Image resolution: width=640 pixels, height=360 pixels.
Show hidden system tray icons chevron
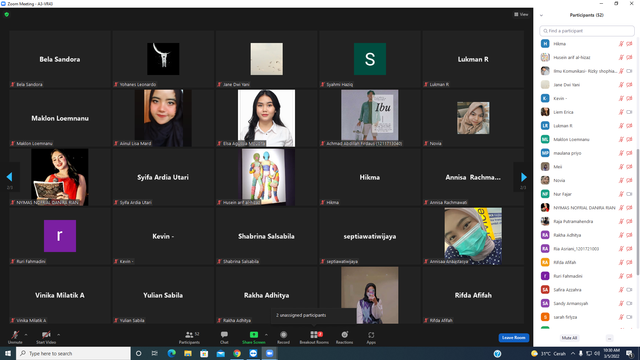point(573,353)
